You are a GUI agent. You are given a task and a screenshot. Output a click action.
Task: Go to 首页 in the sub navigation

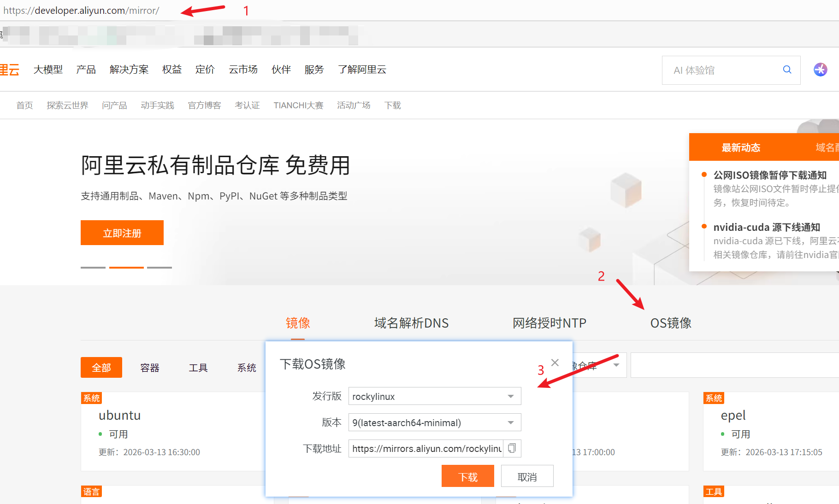pos(25,105)
